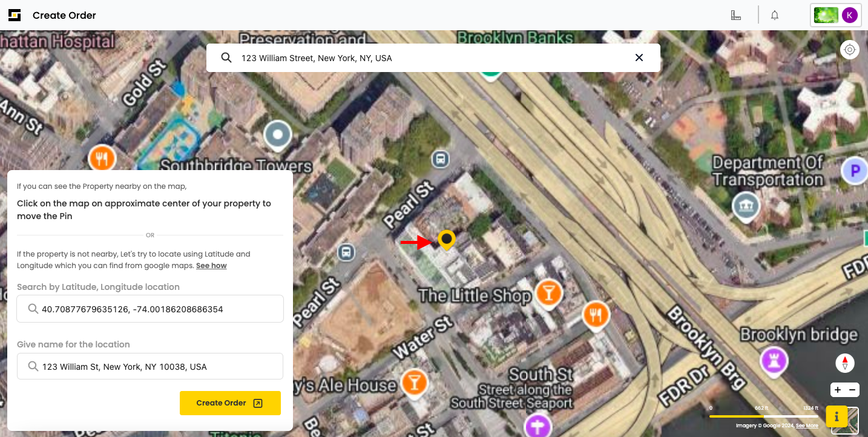Click the Create Order button
The height and width of the screenshot is (437, 868).
pyautogui.click(x=230, y=403)
